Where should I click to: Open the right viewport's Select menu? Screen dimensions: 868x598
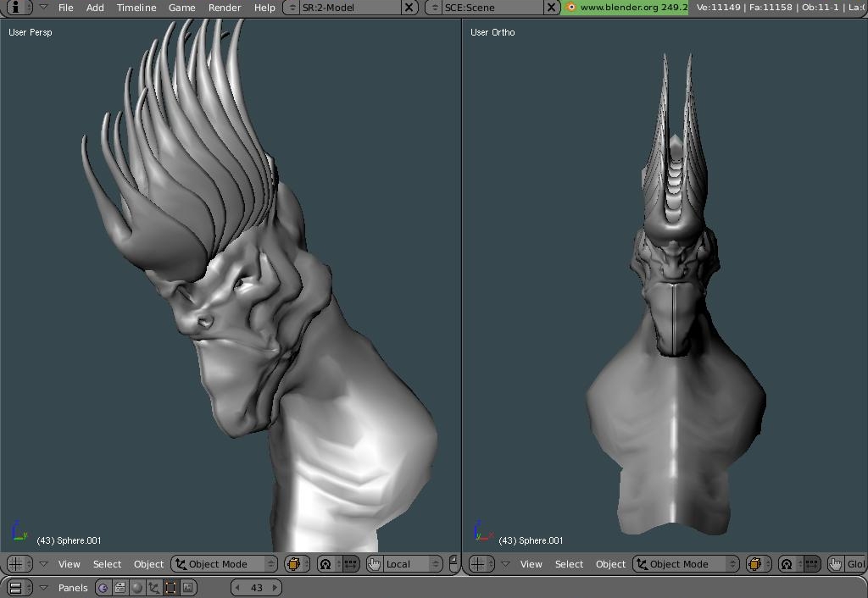coord(569,564)
